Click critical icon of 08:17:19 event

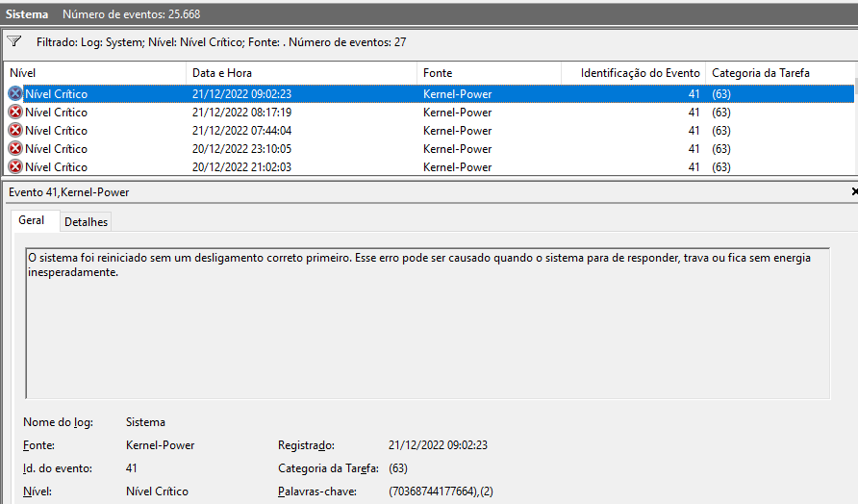pos(15,113)
